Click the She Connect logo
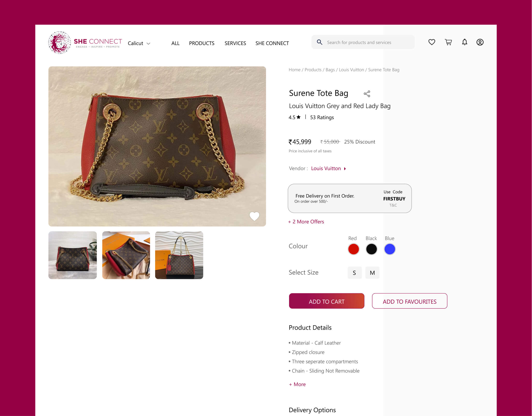 (85, 43)
